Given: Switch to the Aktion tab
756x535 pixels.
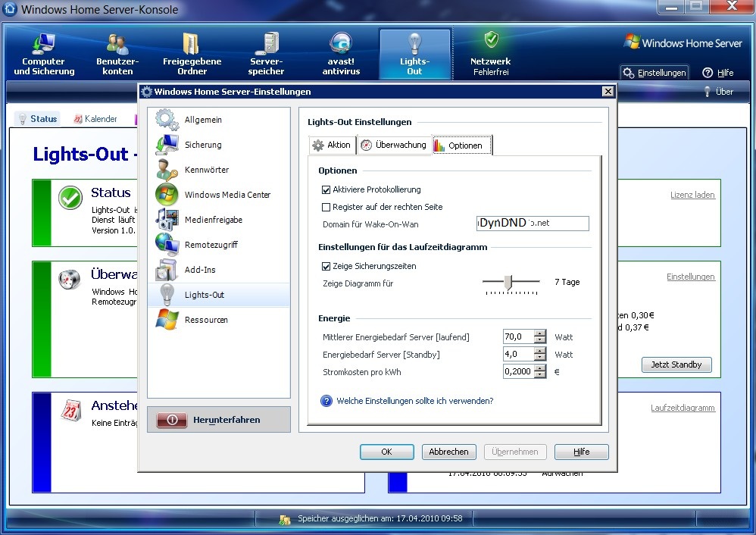Looking at the screenshot, I should [332, 145].
